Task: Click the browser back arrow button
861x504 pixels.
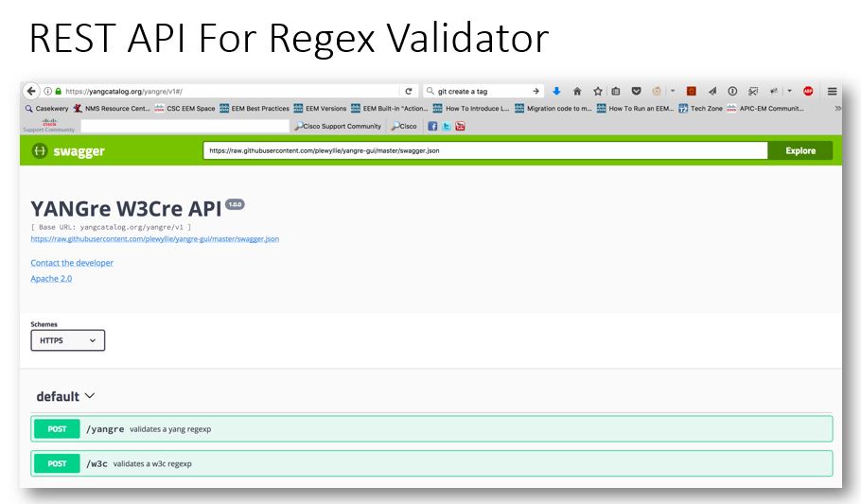Action: click(31, 91)
